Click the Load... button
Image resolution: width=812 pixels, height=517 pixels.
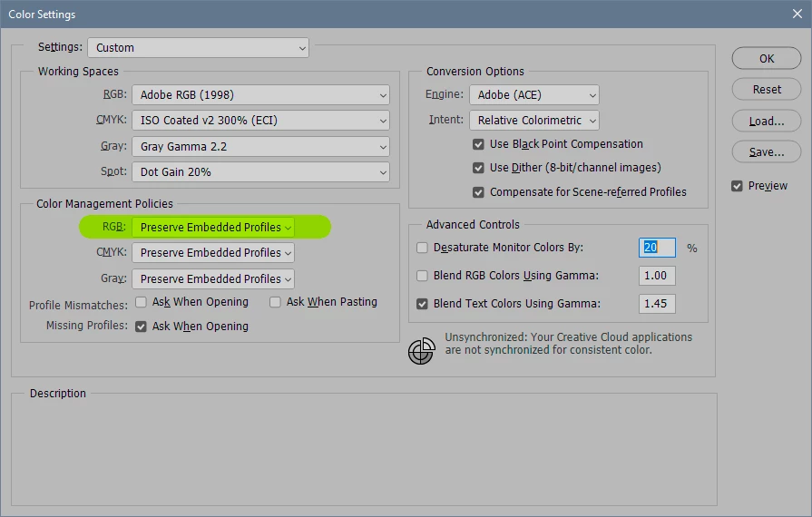tap(767, 122)
